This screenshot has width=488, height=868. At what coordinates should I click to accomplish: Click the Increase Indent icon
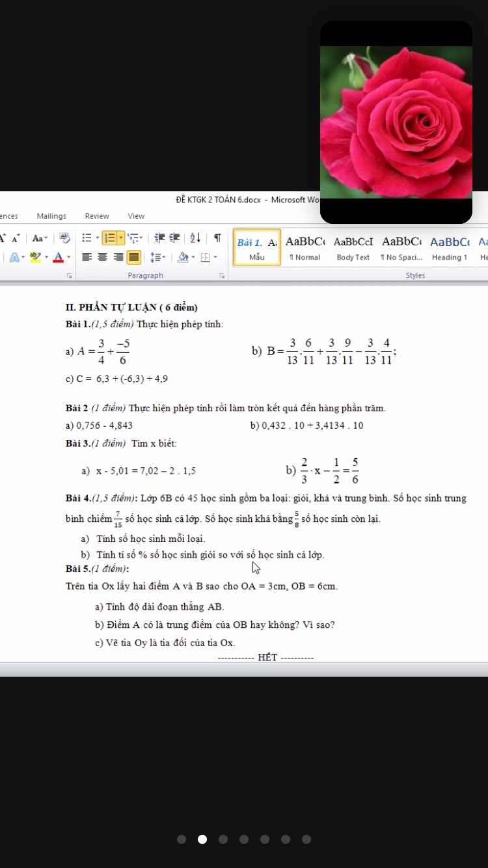click(x=174, y=238)
